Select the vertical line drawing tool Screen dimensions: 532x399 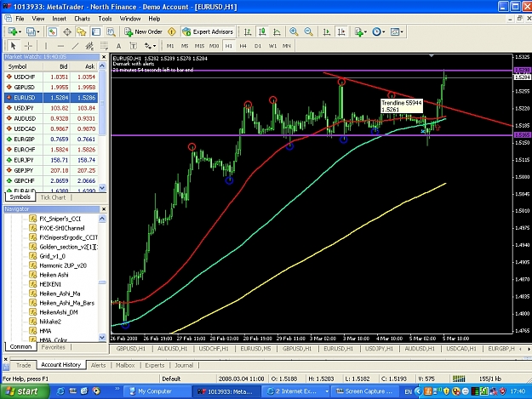tap(46, 46)
